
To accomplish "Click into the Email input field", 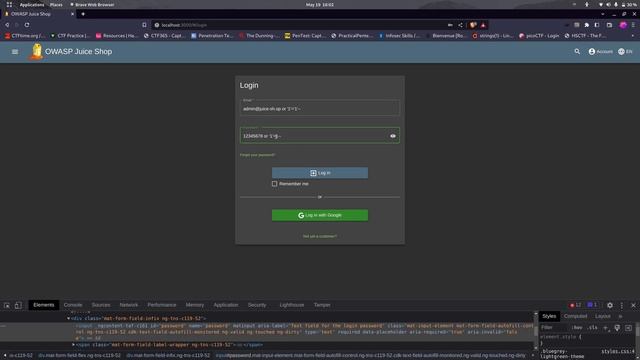I will 320,109.
